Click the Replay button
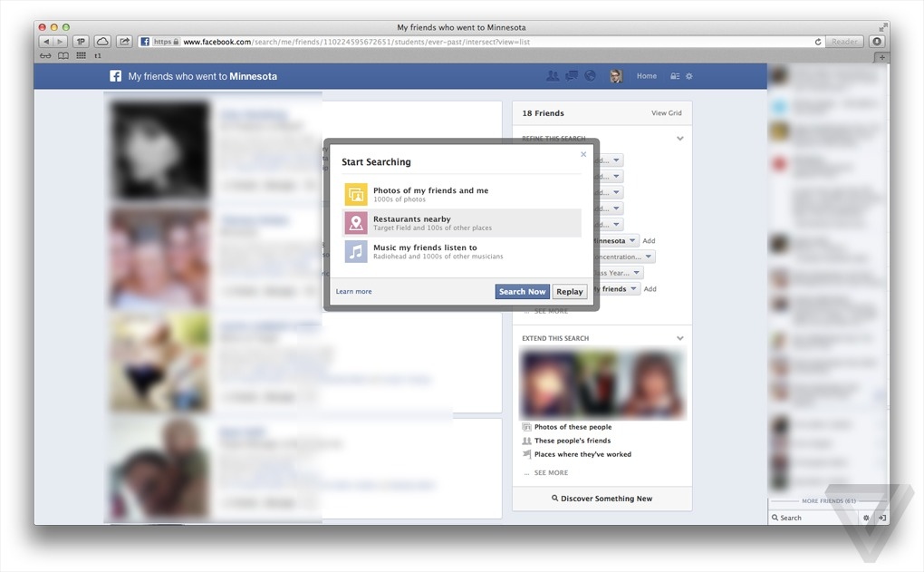The width and height of the screenshot is (924, 572). tap(570, 291)
